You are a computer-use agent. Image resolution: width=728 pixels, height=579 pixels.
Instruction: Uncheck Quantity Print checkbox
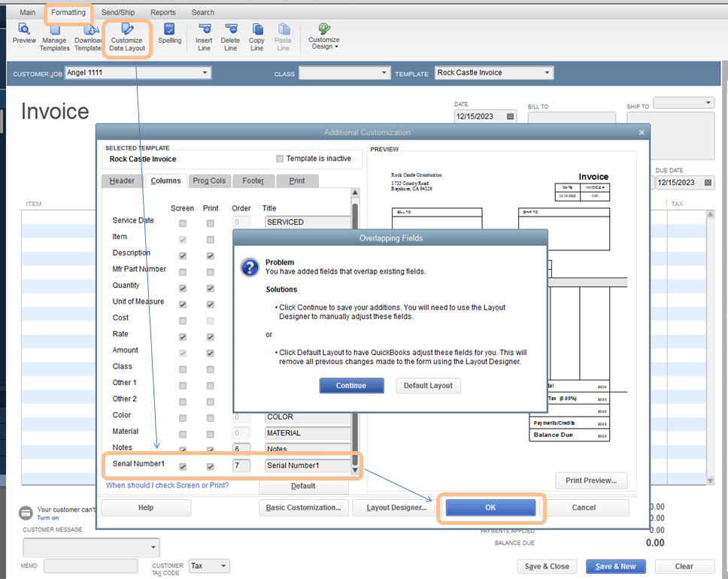click(211, 288)
